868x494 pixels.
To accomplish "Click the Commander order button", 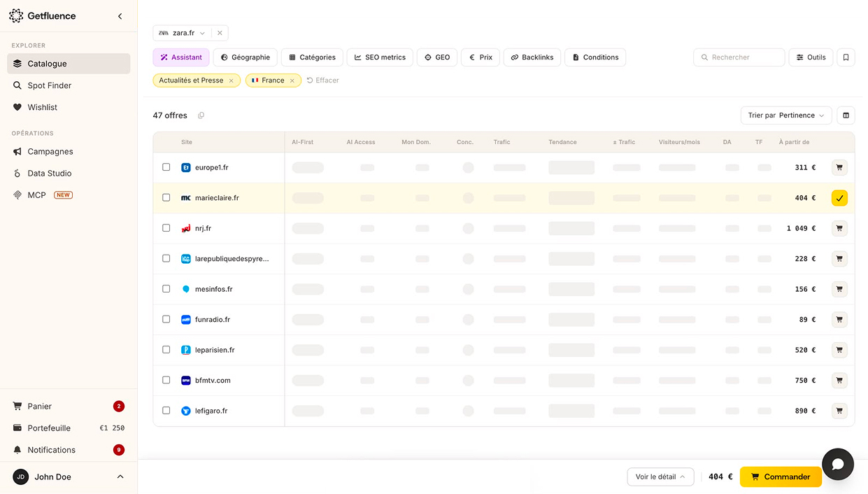I will pyautogui.click(x=781, y=477).
